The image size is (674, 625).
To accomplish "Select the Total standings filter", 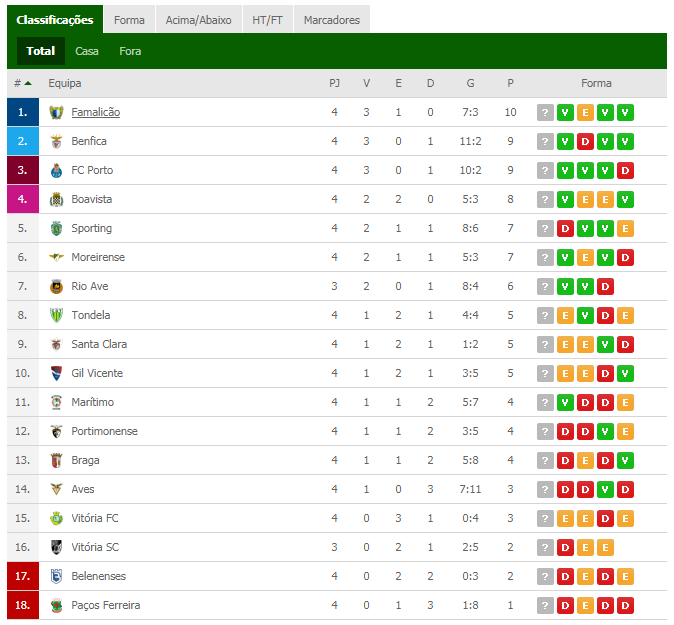I will (41, 51).
